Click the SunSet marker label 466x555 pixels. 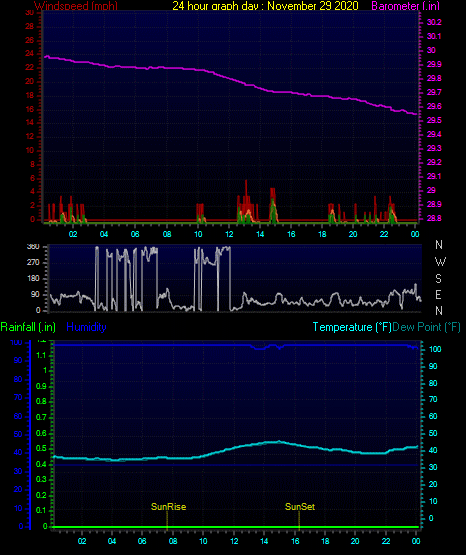300,507
